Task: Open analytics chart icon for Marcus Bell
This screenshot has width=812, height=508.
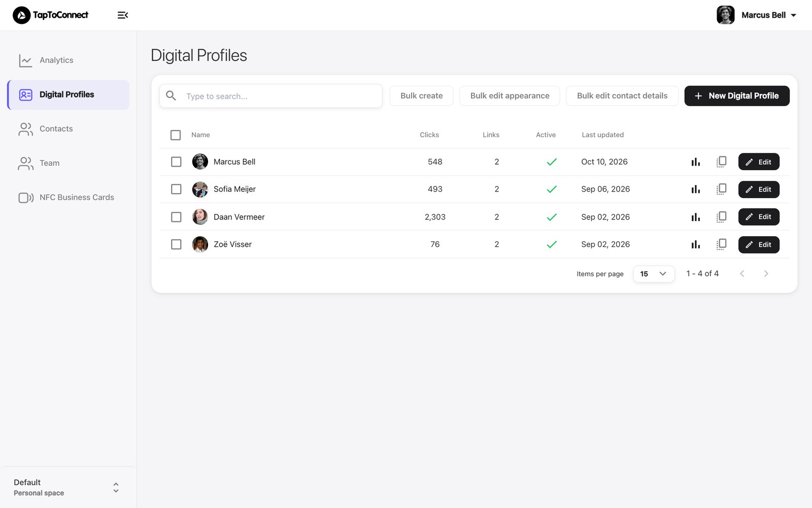Action: [695, 162]
